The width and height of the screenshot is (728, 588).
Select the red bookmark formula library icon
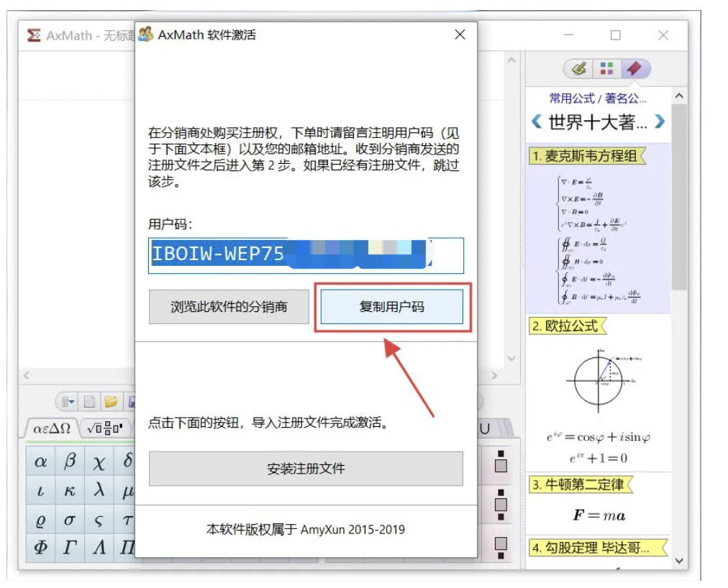[x=634, y=69]
